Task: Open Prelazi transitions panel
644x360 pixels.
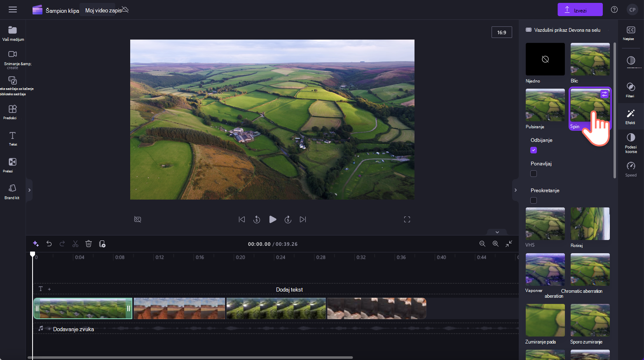Action: coord(13,165)
